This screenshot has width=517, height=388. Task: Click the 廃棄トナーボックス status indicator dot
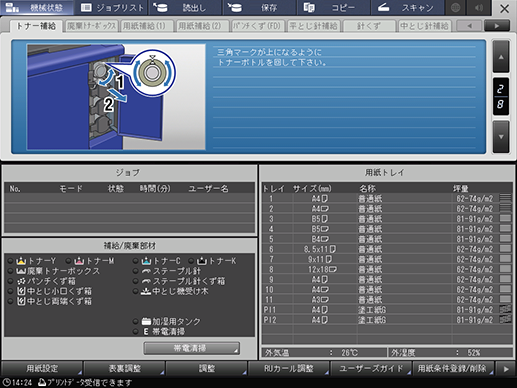(x=11, y=271)
